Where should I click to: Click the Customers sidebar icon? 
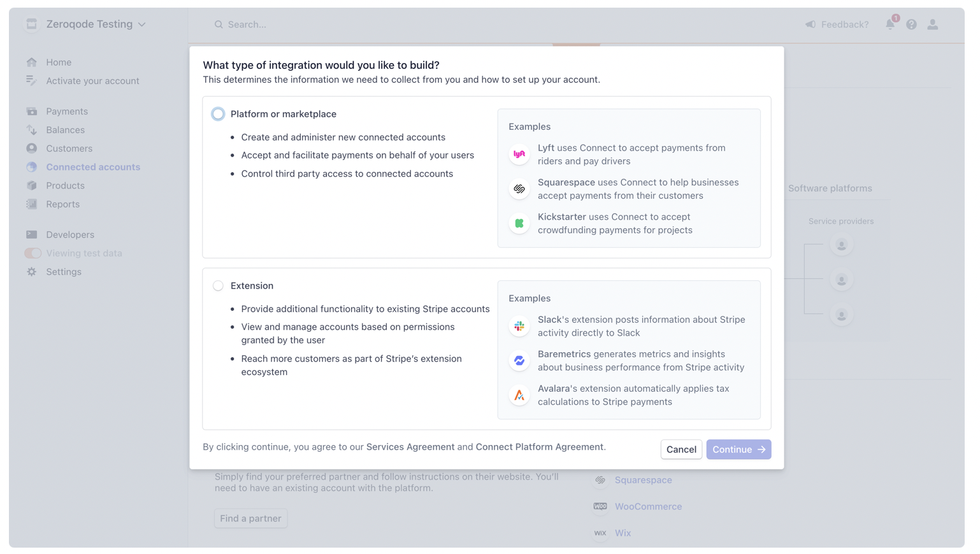click(x=32, y=148)
